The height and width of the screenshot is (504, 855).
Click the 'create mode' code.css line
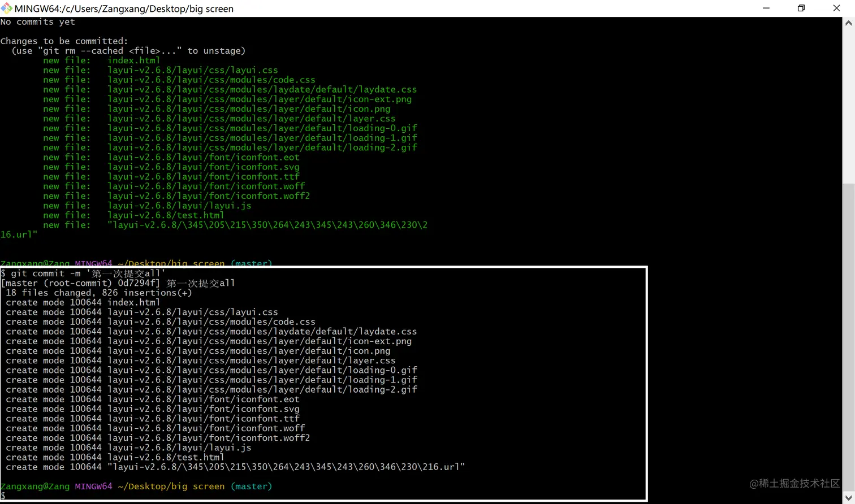[x=161, y=321]
